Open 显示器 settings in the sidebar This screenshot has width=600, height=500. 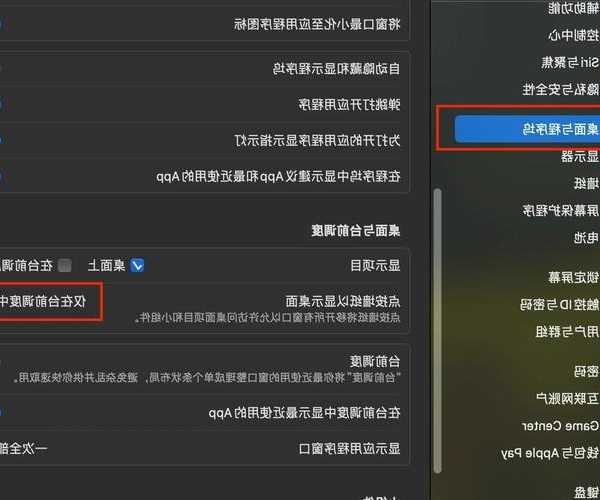pos(580,156)
